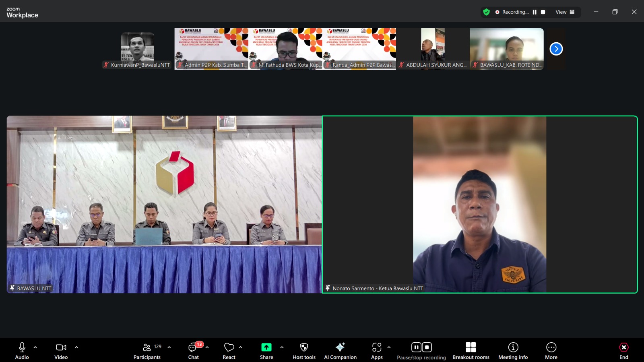This screenshot has width=644, height=362.
Task: Open Host tools shield icon
Action: pyautogui.click(x=304, y=348)
